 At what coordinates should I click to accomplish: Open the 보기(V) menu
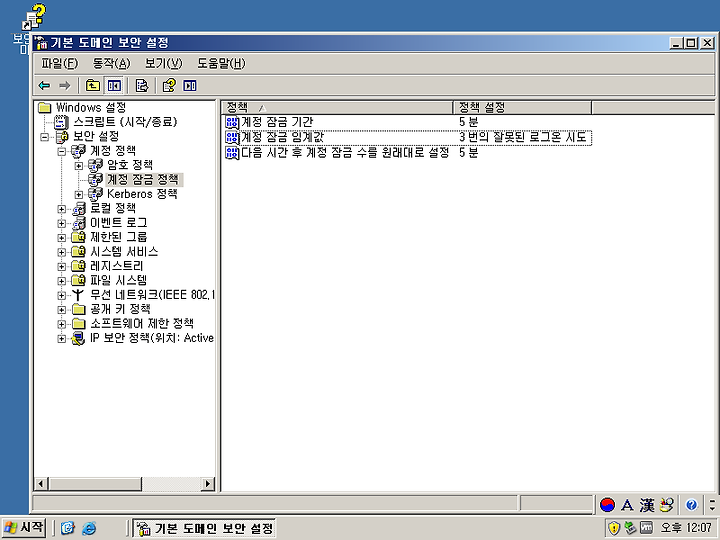tap(163, 63)
